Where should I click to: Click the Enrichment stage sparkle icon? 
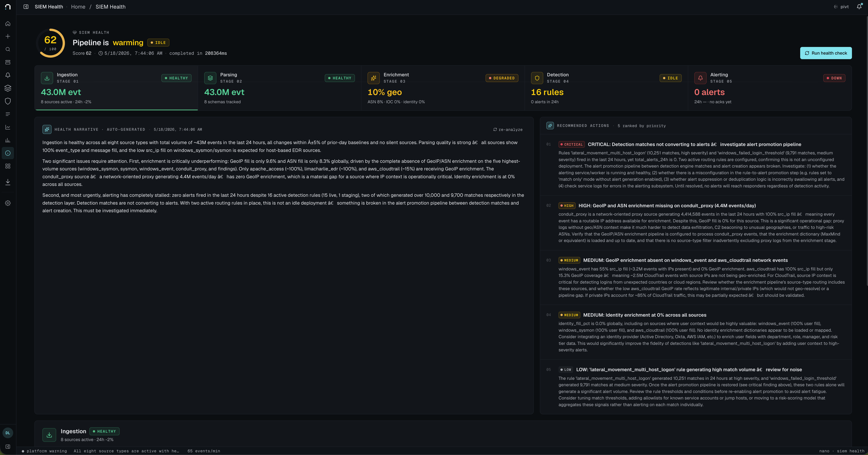(x=373, y=78)
